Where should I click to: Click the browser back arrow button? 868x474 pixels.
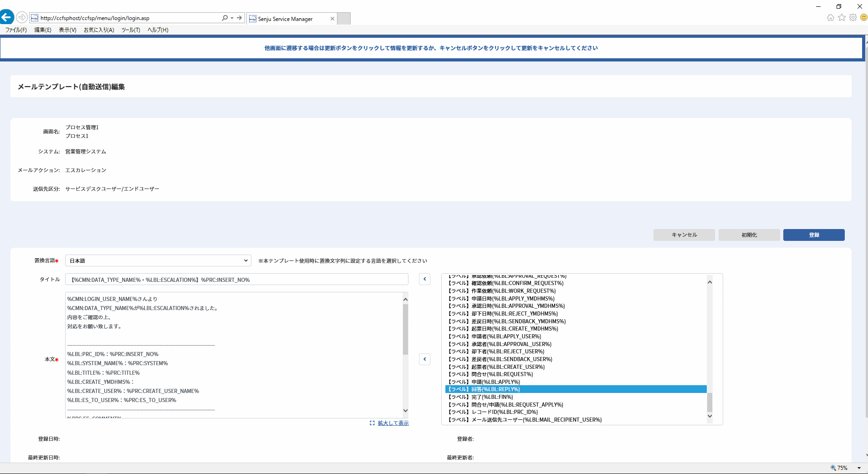point(6,18)
